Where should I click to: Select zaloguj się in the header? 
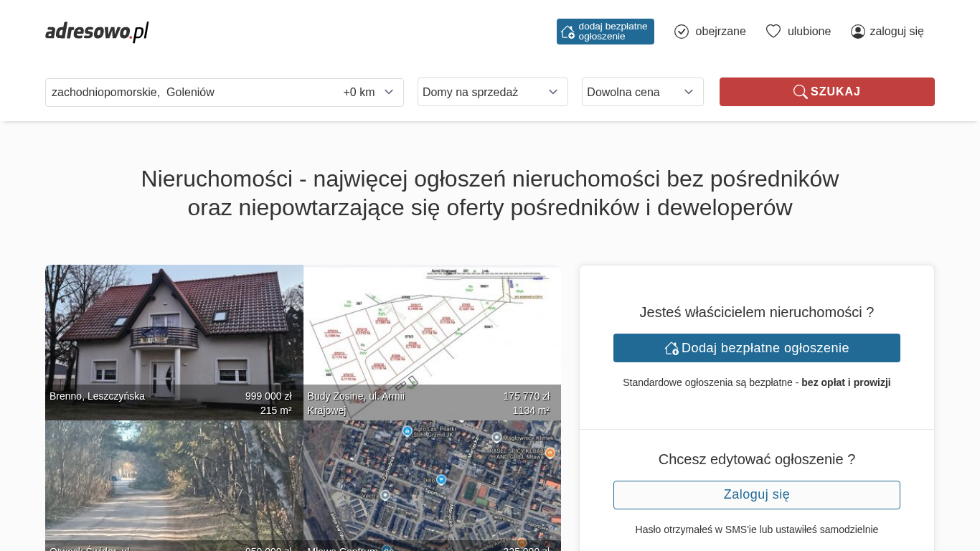coord(896,32)
